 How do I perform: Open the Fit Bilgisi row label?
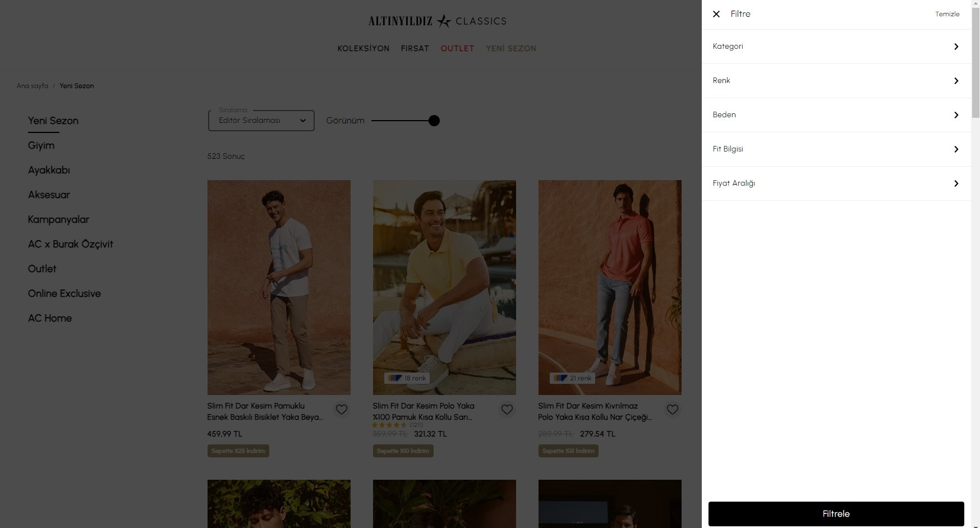[728, 149]
